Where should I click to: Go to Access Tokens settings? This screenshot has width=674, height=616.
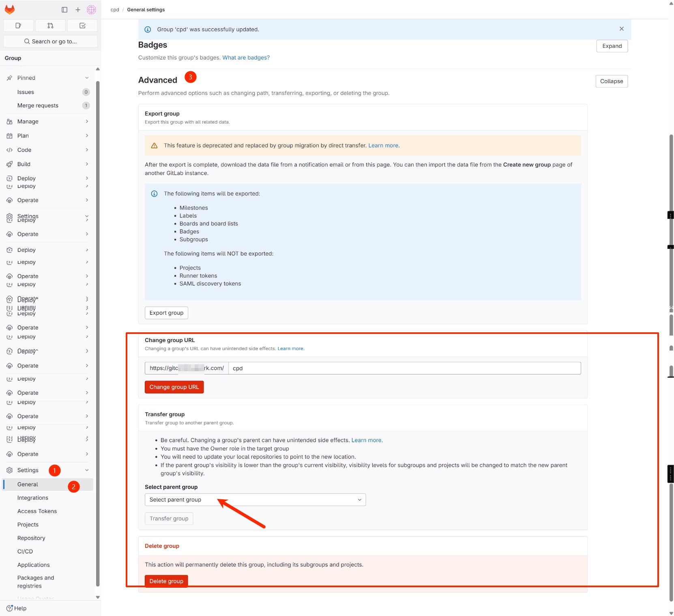coord(37,511)
